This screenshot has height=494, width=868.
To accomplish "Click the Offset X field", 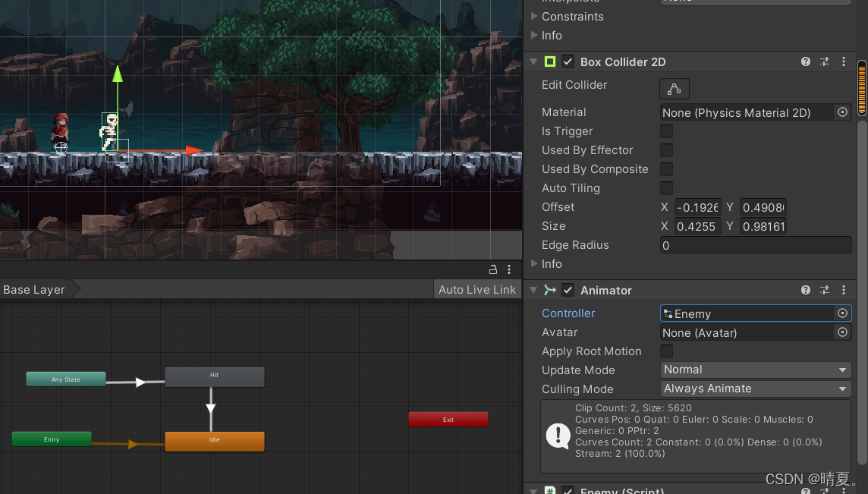I will 697,207.
